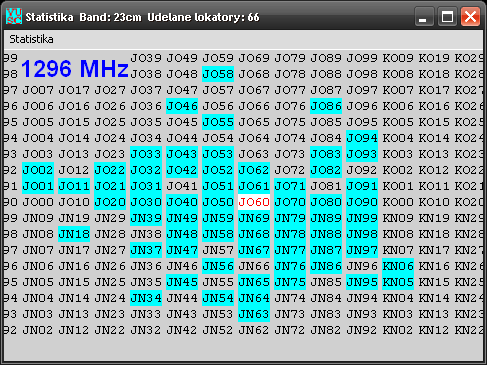Click the highlighted JO11 locator cell
Screen dimensions: 487x365
[74, 186]
